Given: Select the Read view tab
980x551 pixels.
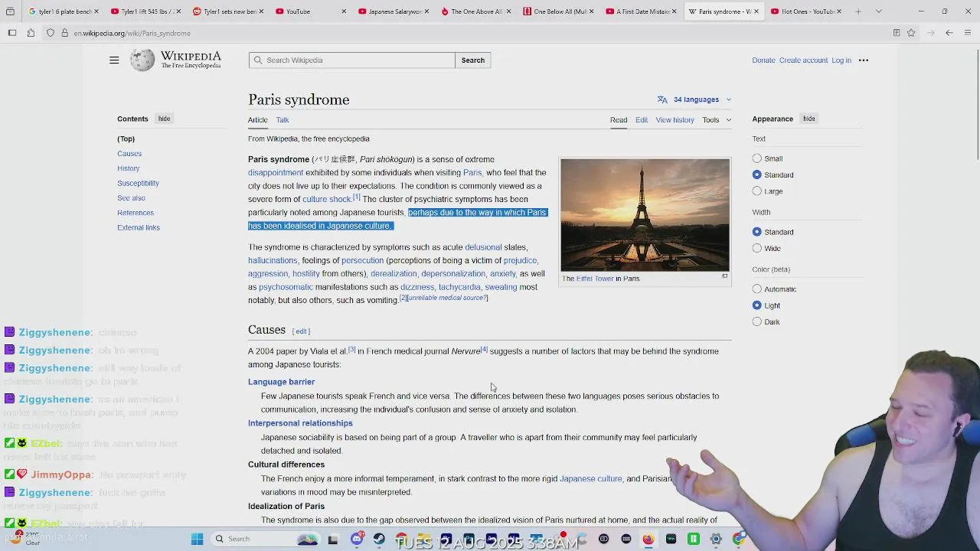Looking at the screenshot, I should (619, 120).
